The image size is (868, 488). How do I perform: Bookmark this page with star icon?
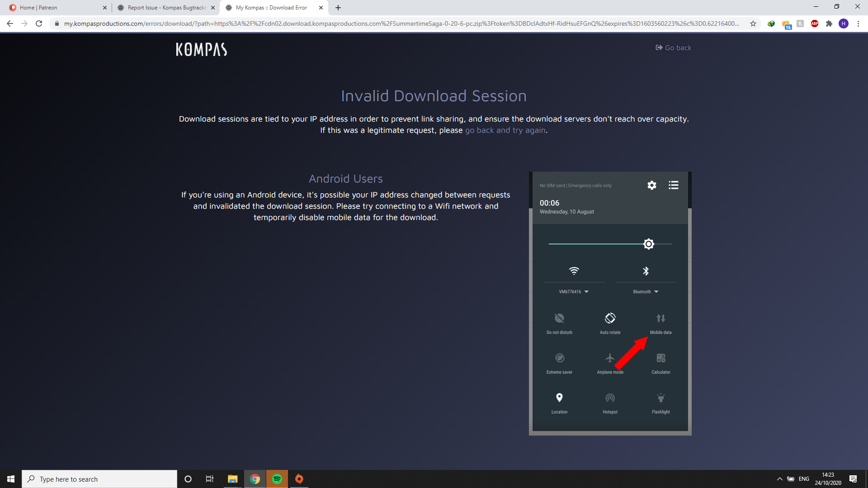(753, 23)
